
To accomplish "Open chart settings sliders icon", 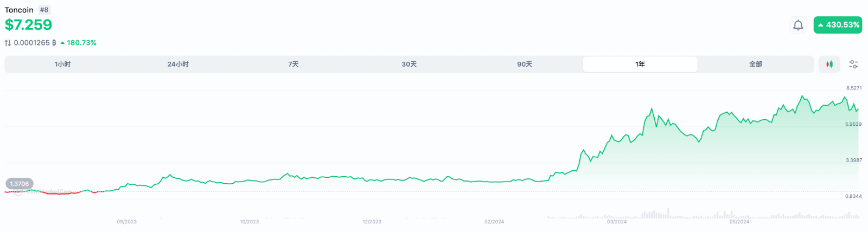I will (853, 65).
